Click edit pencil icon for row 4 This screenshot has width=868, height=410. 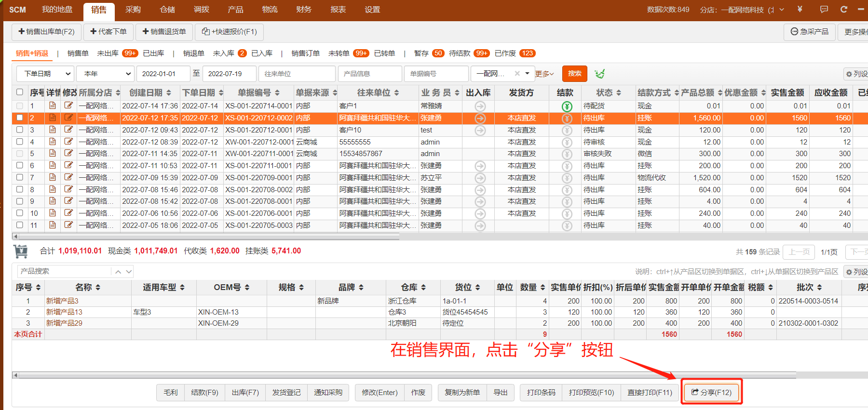coord(68,142)
